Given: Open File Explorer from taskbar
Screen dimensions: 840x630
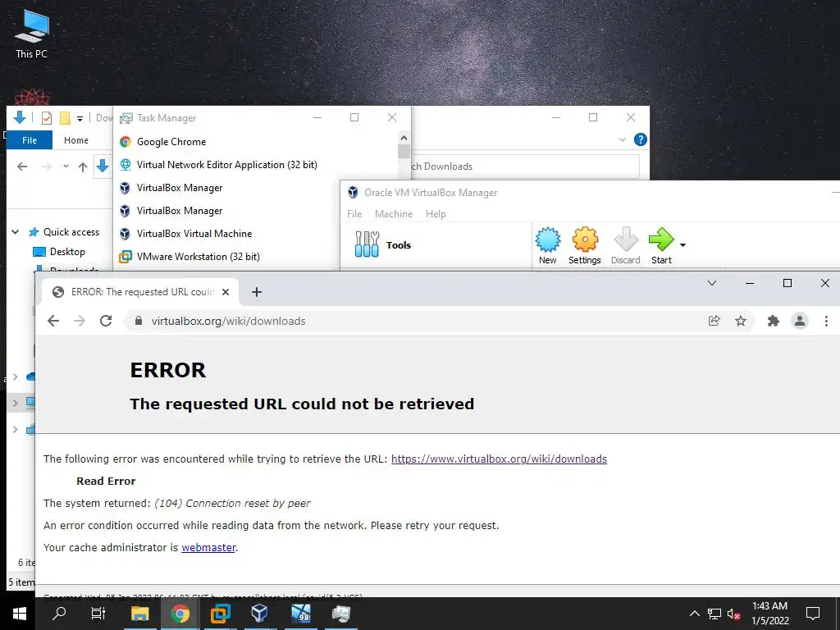Looking at the screenshot, I should [x=139, y=614].
